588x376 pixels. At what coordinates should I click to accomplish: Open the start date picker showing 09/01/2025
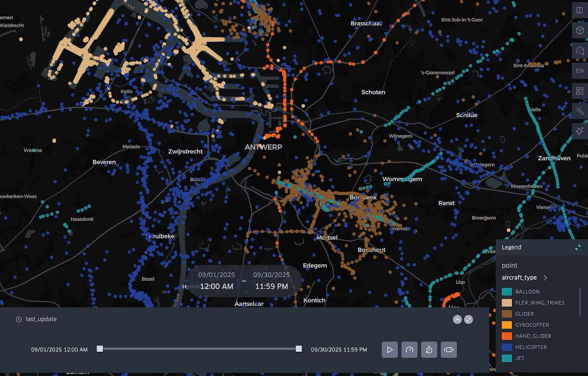[216, 275]
